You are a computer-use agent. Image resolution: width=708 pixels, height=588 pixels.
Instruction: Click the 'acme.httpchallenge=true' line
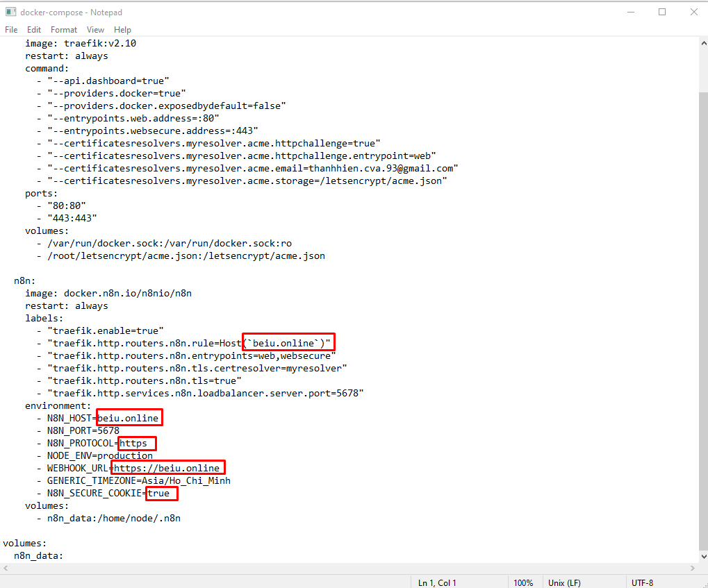click(x=208, y=144)
